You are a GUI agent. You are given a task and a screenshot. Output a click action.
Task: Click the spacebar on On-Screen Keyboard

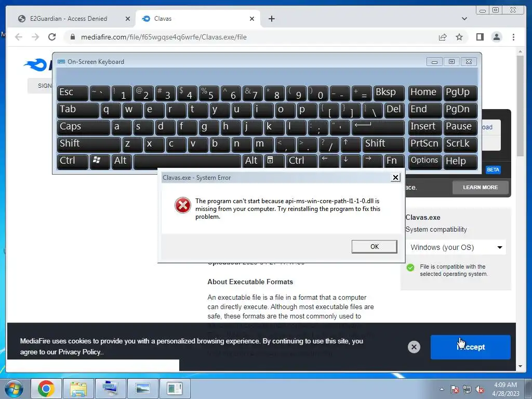pyautogui.click(x=187, y=162)
